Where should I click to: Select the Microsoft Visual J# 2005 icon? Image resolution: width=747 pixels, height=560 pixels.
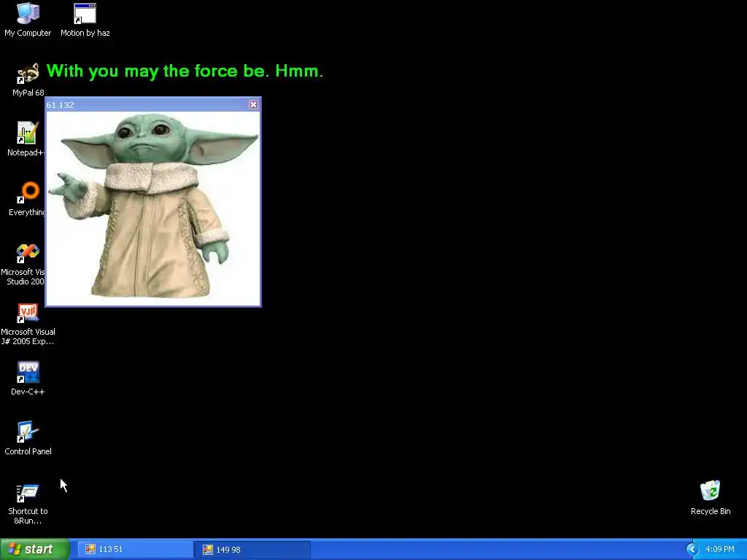coord(28,313)
